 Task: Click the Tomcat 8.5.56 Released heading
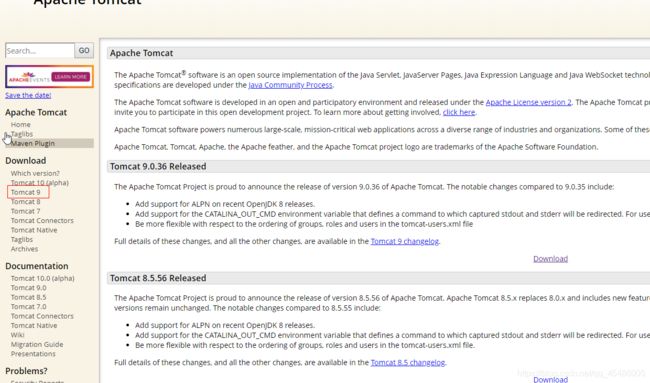pos(158,278)
